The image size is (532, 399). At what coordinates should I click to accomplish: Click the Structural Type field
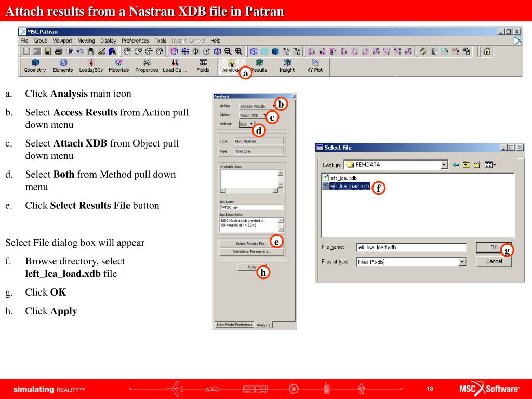pos(259,151)
